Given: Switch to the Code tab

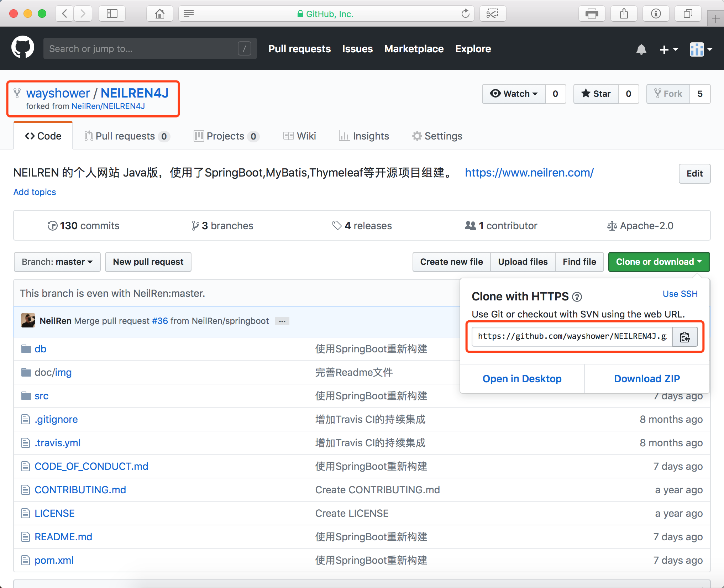Looking at the screenshot, I should 43,136.
